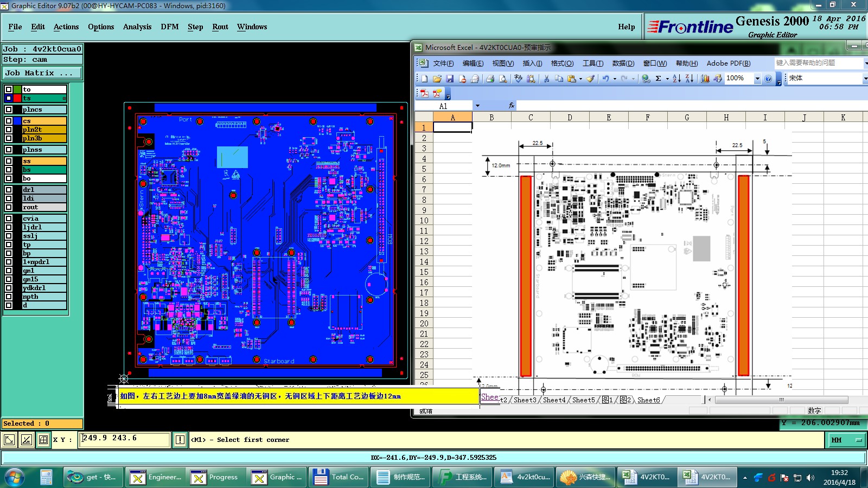
Task: Click Paste icon in Excel toolbar
Action: pyautogui.click(x=571, y=79)
